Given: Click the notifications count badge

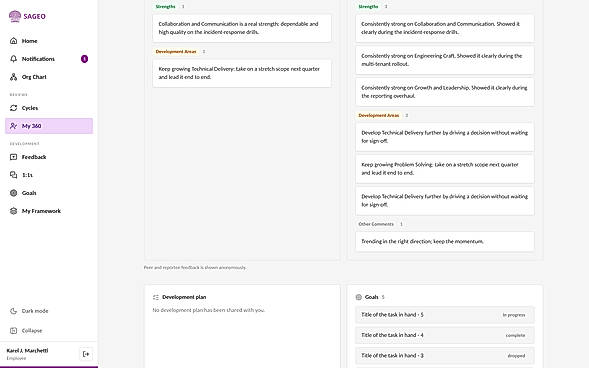Looking at the screenshot, I should point(85,59).
